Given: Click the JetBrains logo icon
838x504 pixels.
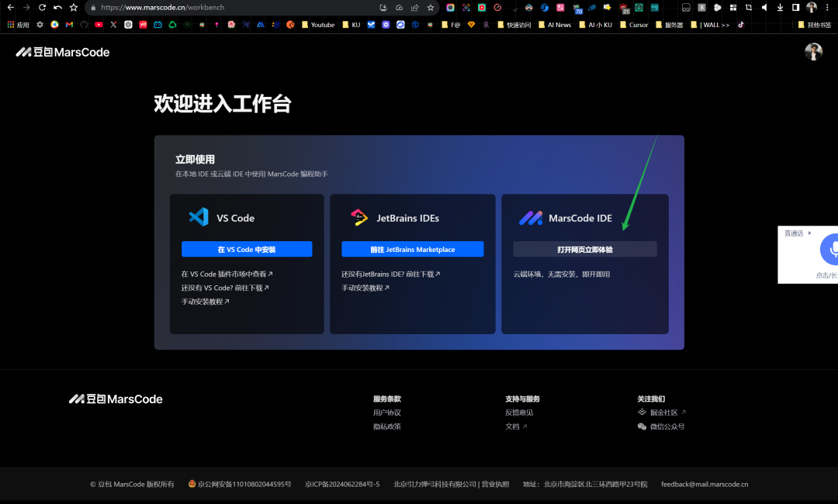Looking at the screenshot, I should pos(358,217).
